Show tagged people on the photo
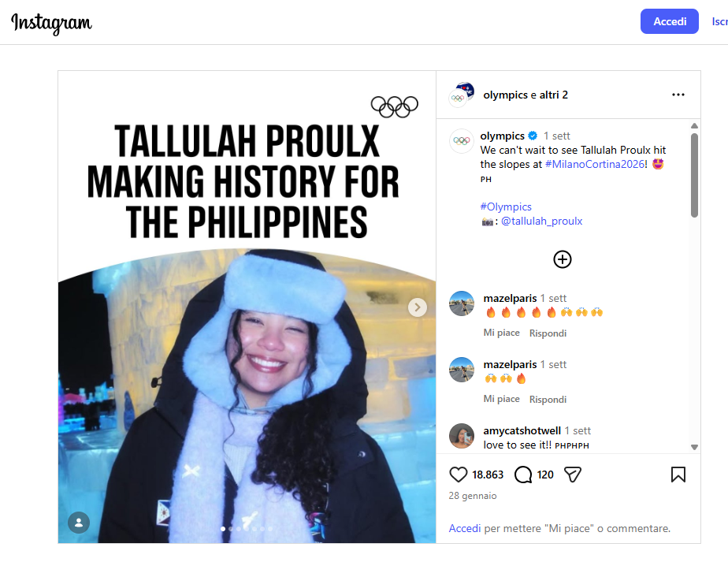This screenshot has height=577, width=728. [79, 523]
